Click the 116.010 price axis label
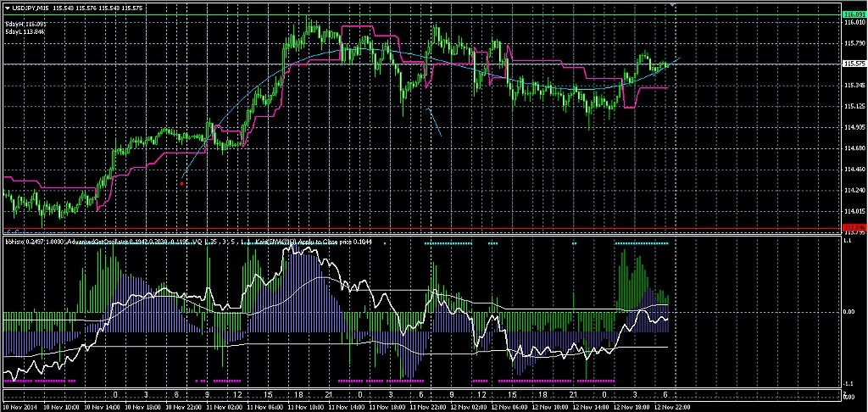 pos(854,23)
